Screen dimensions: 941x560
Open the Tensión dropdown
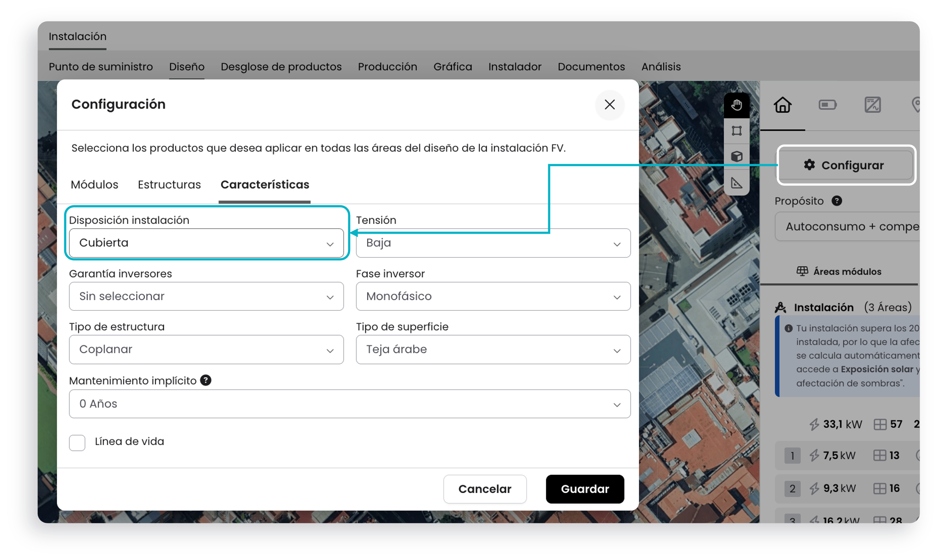tap(493, 243)
